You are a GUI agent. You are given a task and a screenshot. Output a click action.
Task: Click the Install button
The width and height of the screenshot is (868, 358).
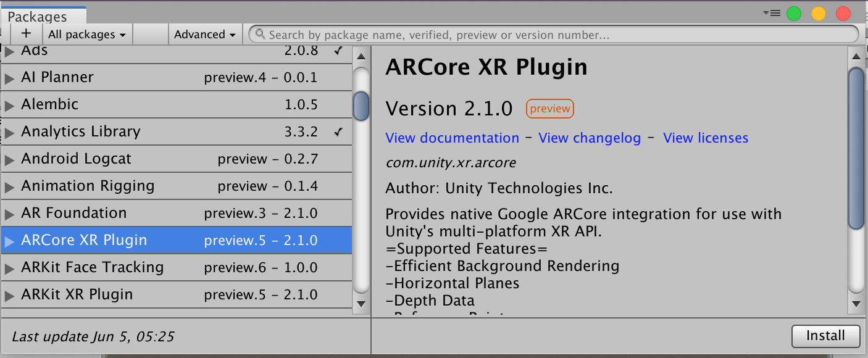coord(825,336)
